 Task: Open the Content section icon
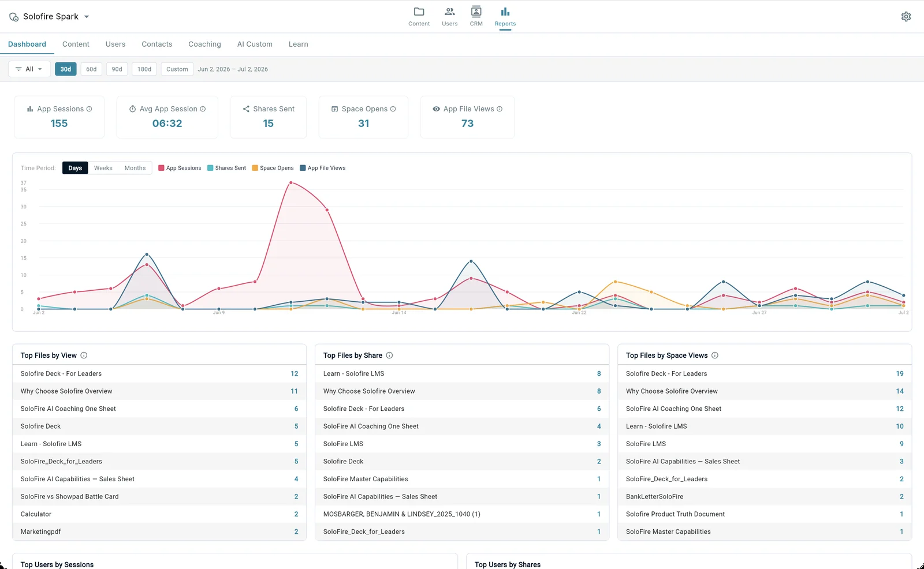click(x=419, y=12)
